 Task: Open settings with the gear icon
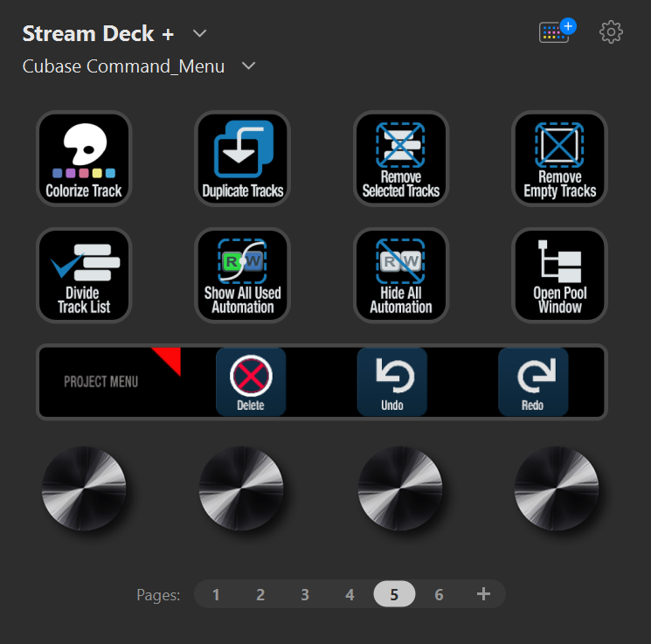click(611, 32)
